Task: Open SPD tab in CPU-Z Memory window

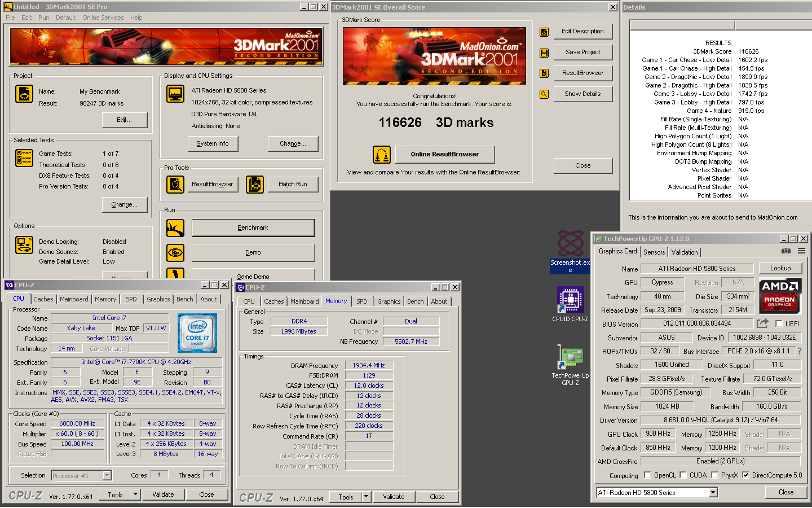Action: point(362,301)
